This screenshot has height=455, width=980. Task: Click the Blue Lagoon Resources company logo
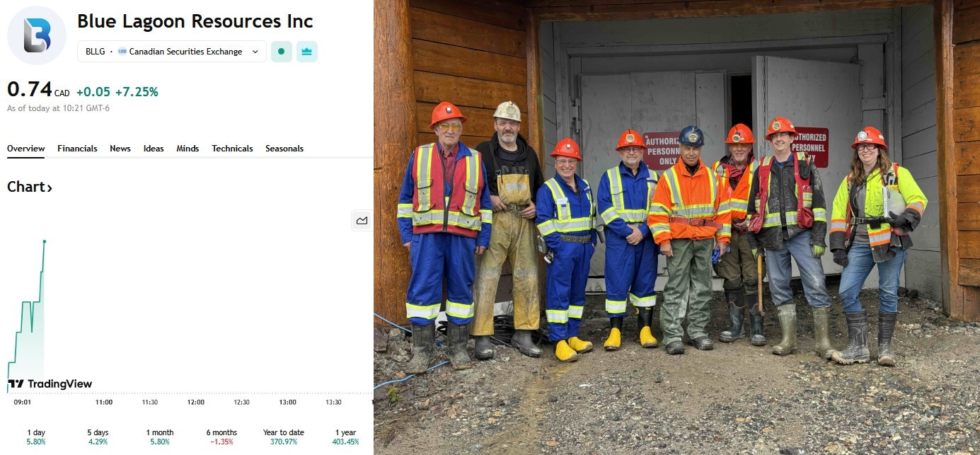[37, 35]
